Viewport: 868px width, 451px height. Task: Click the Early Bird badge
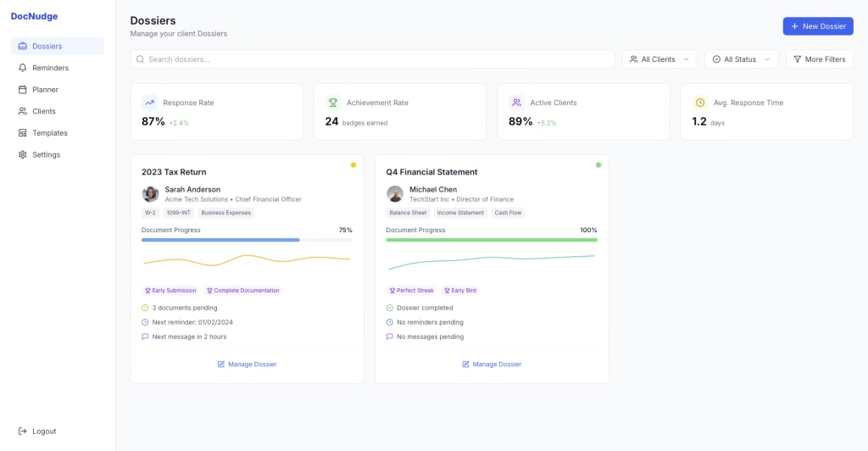pos(460,291)
